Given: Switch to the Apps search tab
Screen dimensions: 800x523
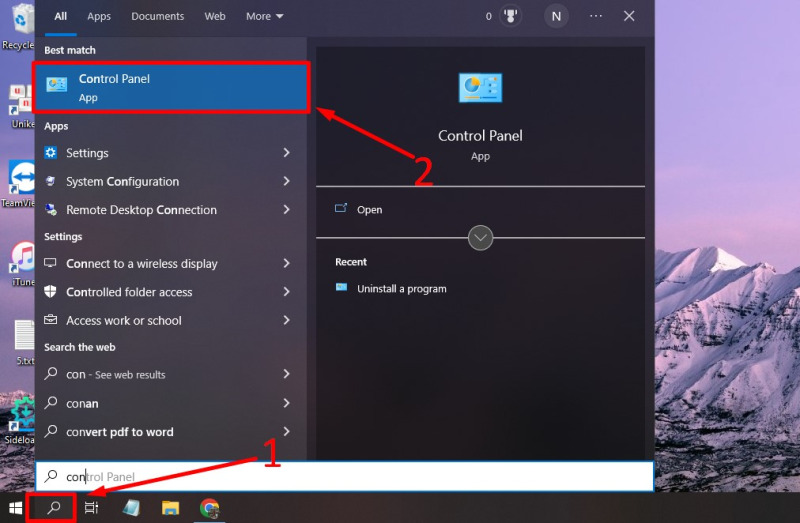Looking at the screenshot, I should coord(99,16).
